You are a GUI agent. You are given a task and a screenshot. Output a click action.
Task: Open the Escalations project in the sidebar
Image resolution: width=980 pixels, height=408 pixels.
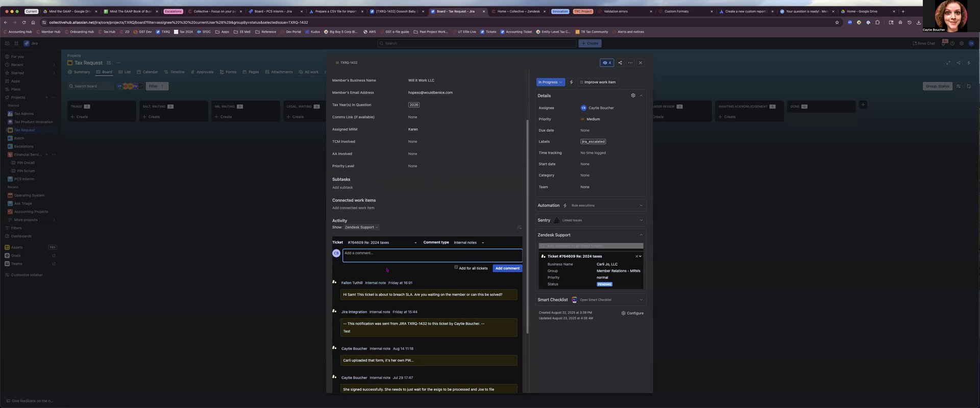[x=23, y=146]
